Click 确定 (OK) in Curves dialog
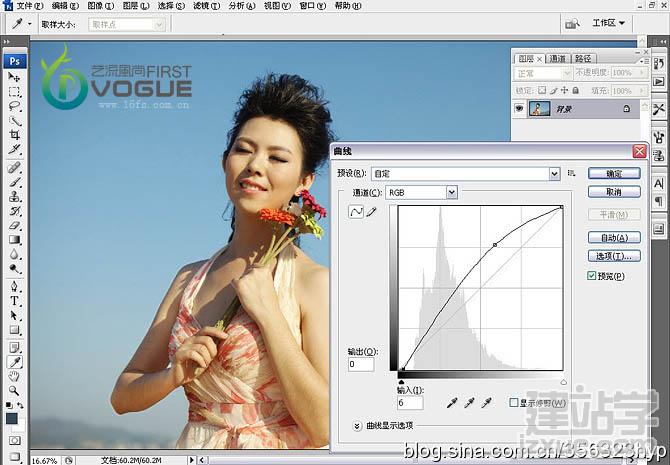 [x=614, y=173]
